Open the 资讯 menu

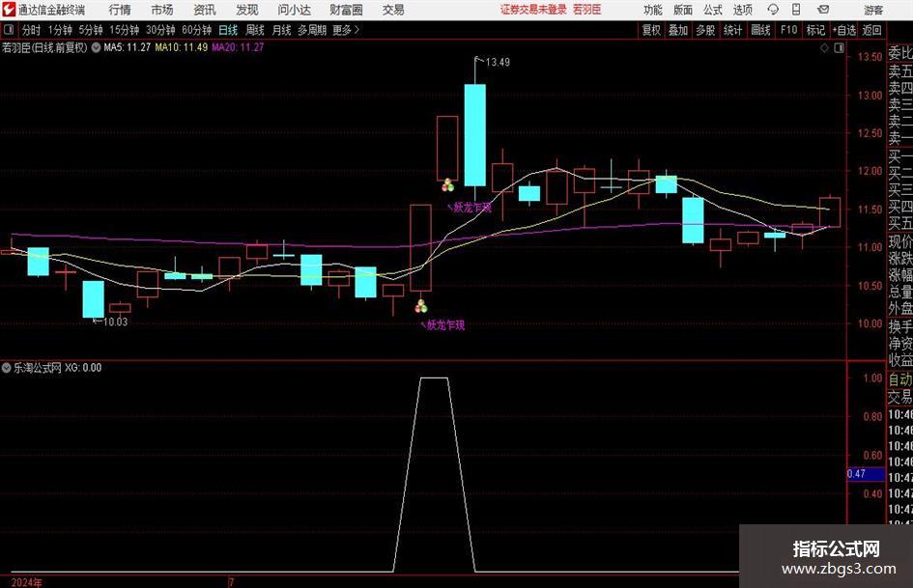[205, 10]
